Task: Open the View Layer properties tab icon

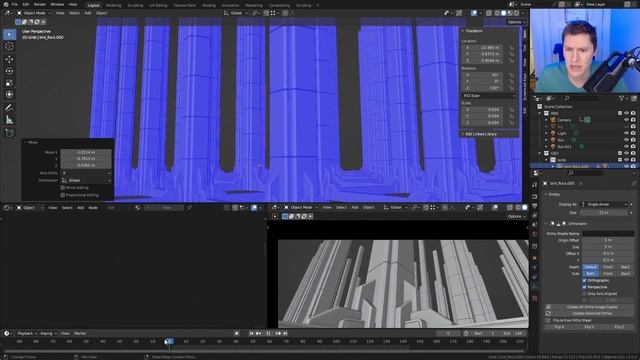Action: point(535,216)
